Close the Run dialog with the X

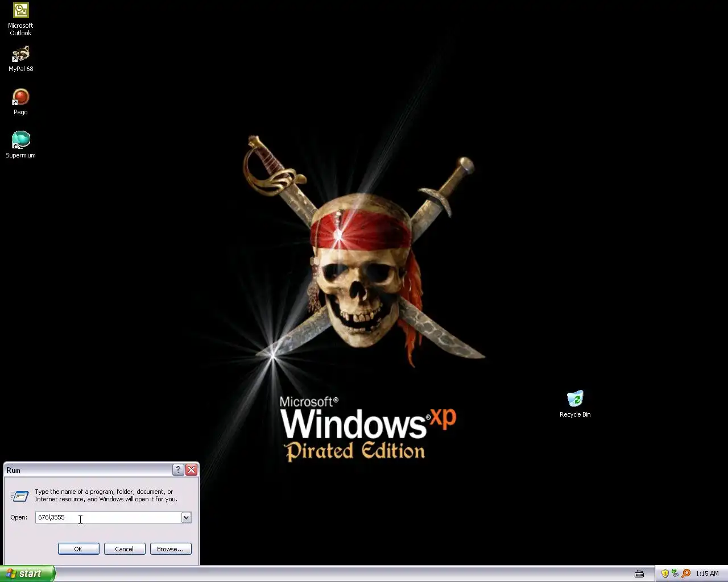pos(191,469)
